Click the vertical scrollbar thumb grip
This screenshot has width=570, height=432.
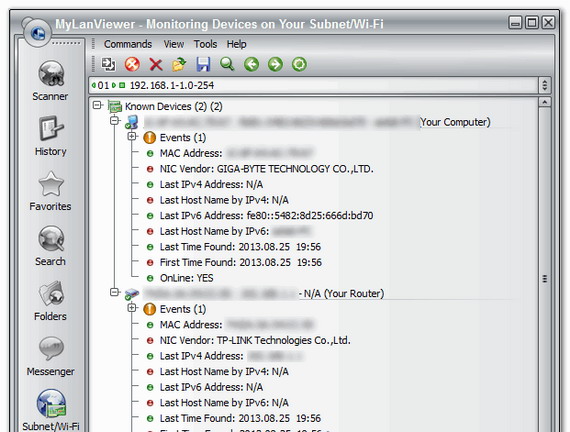point(544,279)
